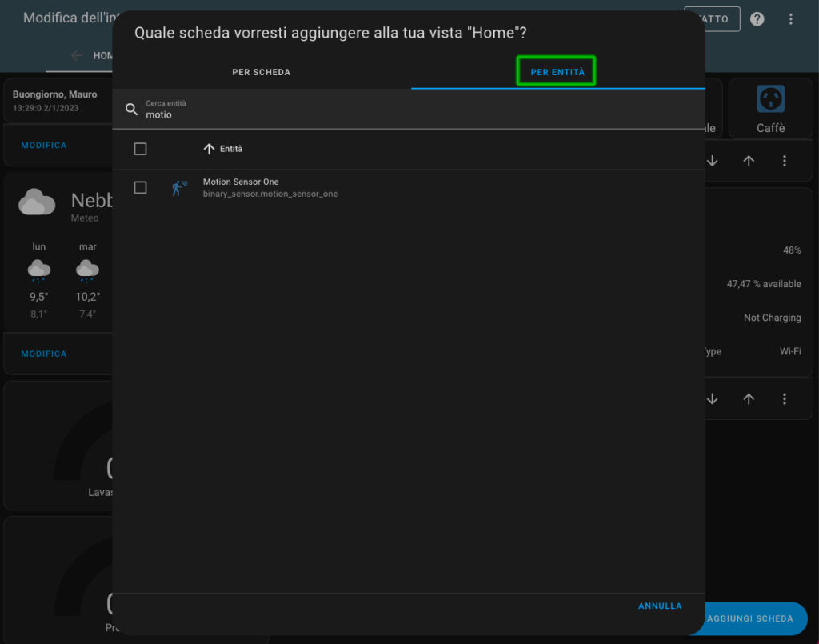Tick the Motion Sensor One checkbox
This screenshot has width=819, height=644.
pos(140,187)
